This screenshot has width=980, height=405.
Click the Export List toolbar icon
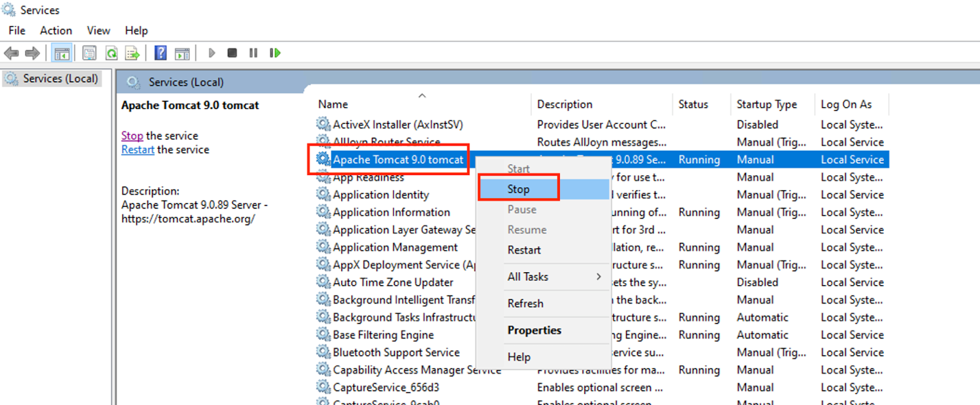(132, 53)
